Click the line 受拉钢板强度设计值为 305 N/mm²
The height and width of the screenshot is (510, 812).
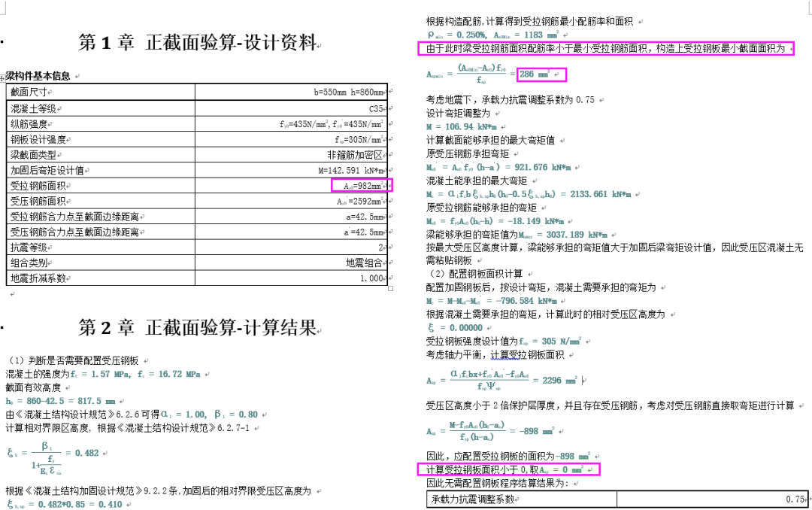pyautogui.click(x=503, y=342)
